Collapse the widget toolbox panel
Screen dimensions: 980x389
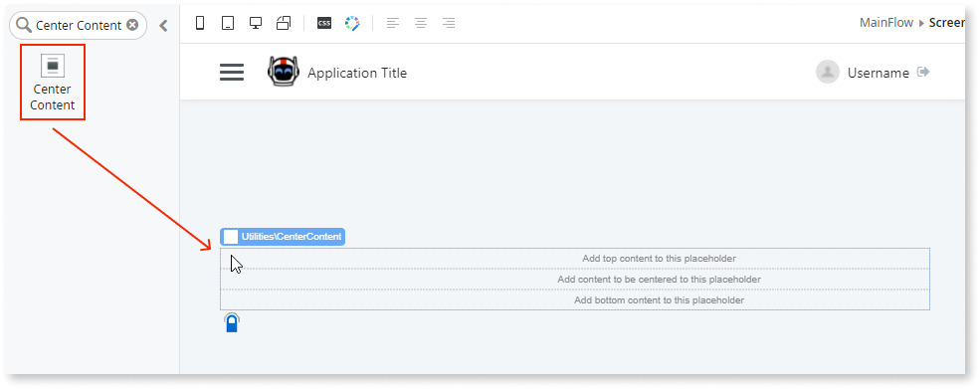coord(163,26)
